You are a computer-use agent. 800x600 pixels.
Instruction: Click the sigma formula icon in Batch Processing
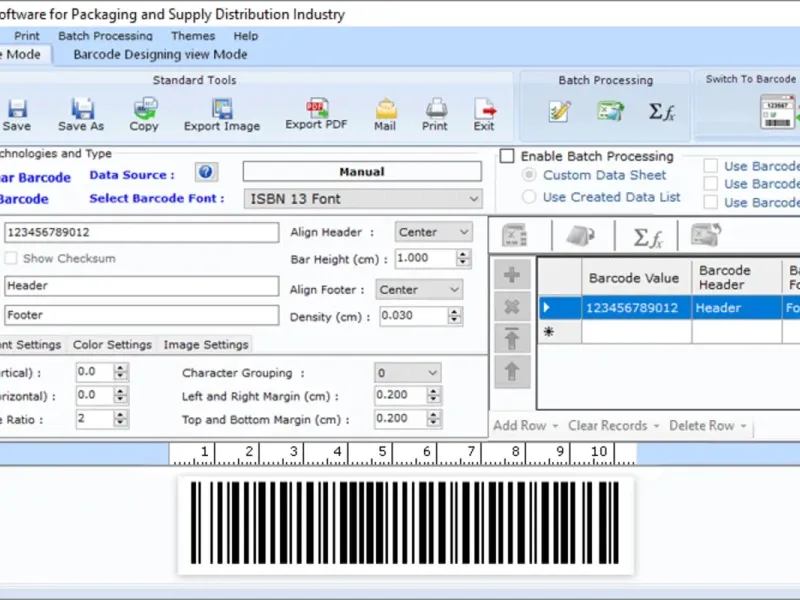click(662, 112)
